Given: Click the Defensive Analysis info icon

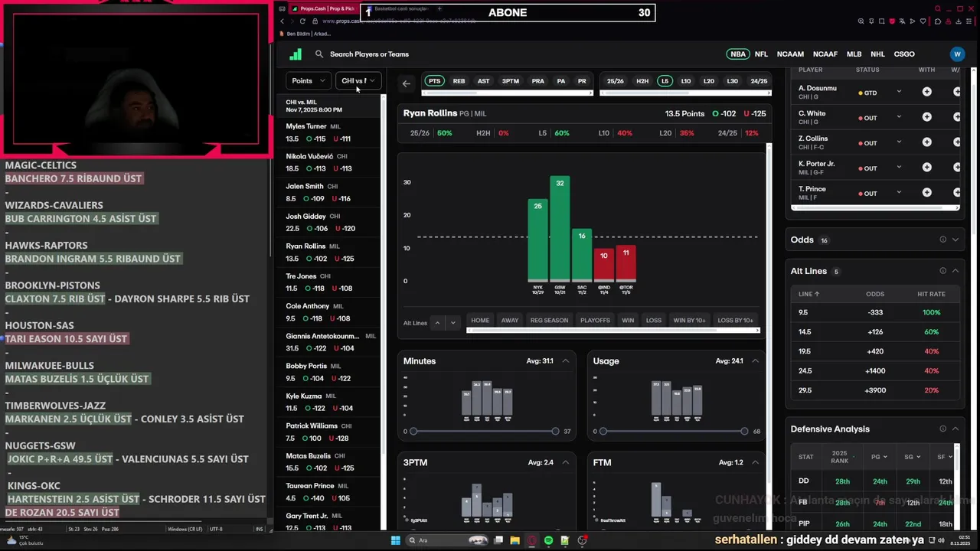Looking at the screenshot, I should click(x=942, y=429).
